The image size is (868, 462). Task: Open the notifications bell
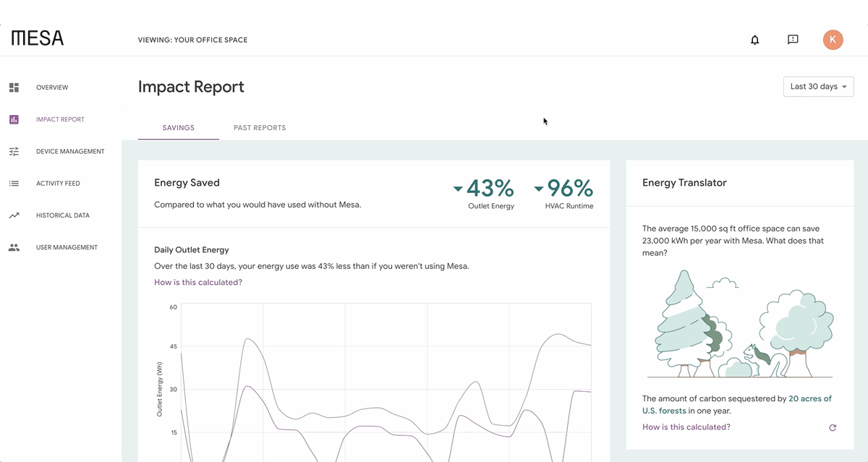point(755,40)
